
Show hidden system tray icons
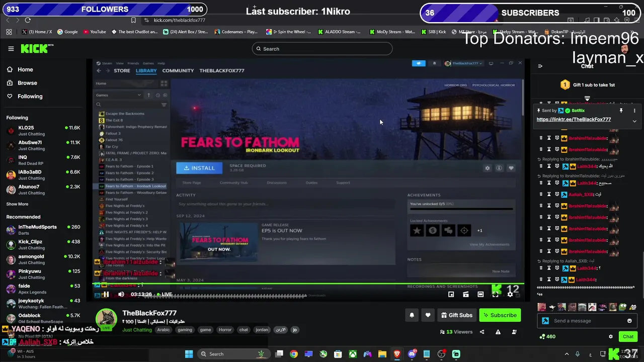567,354
